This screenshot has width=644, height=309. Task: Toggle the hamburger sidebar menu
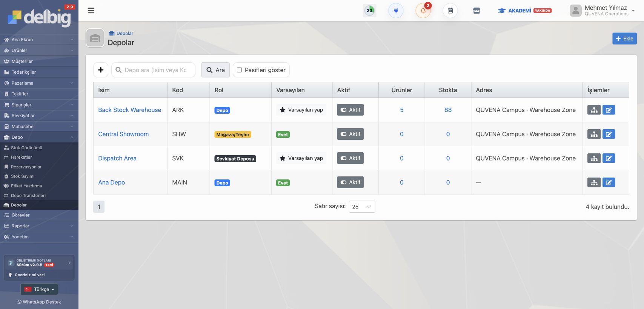91,11
